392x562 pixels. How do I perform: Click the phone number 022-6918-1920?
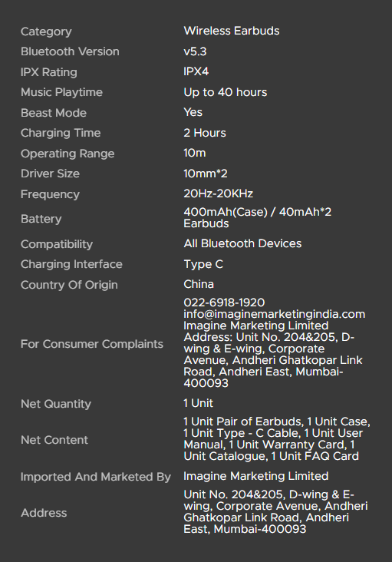pos(224,302)
